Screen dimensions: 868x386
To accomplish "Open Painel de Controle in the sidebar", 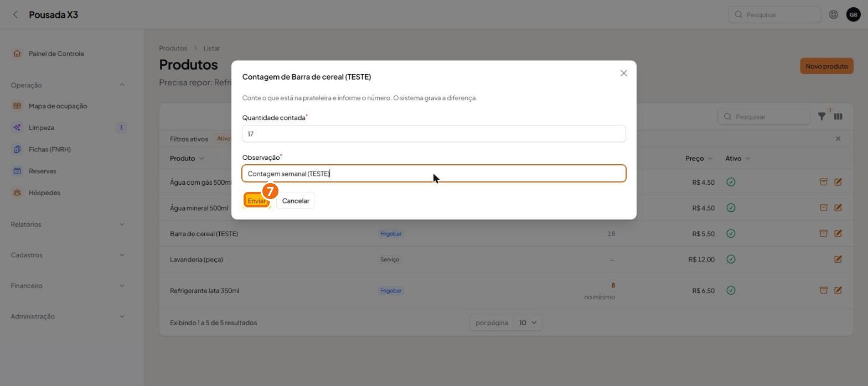I will point(56,54).
